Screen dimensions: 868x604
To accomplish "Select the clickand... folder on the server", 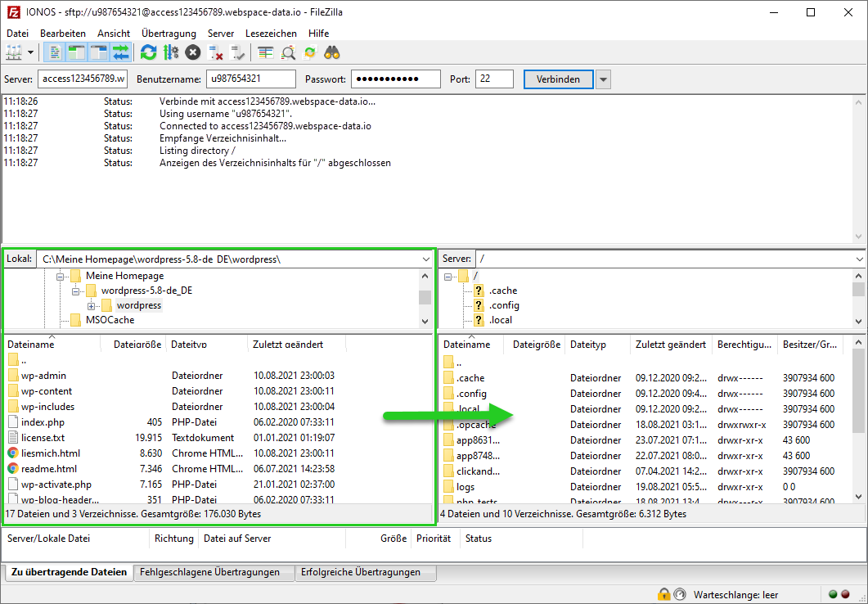I will click(478, 471).
